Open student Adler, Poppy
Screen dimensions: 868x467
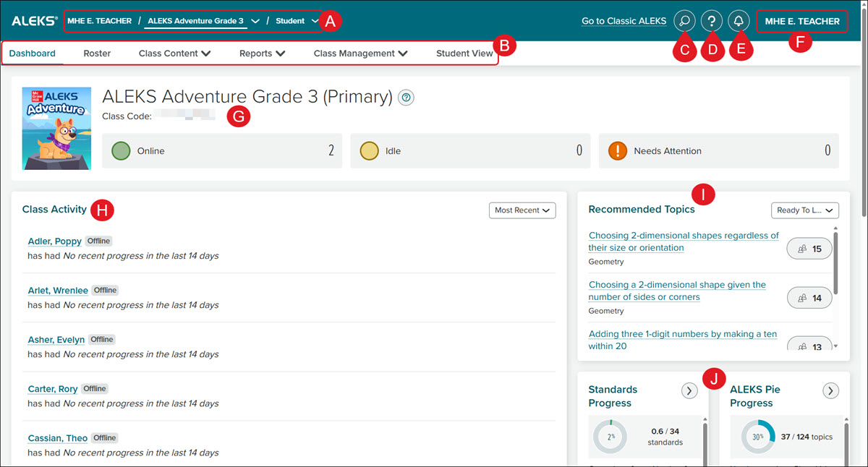pos(54,241)
